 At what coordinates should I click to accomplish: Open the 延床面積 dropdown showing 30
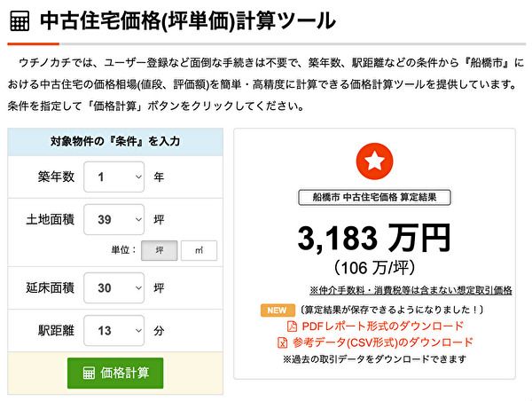click(x=114, y=288)
